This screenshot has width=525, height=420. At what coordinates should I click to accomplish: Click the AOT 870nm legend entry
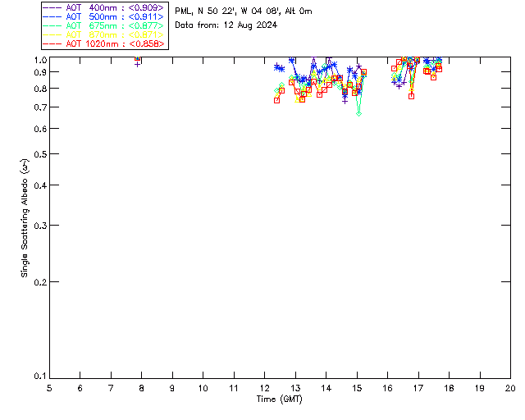103,34
